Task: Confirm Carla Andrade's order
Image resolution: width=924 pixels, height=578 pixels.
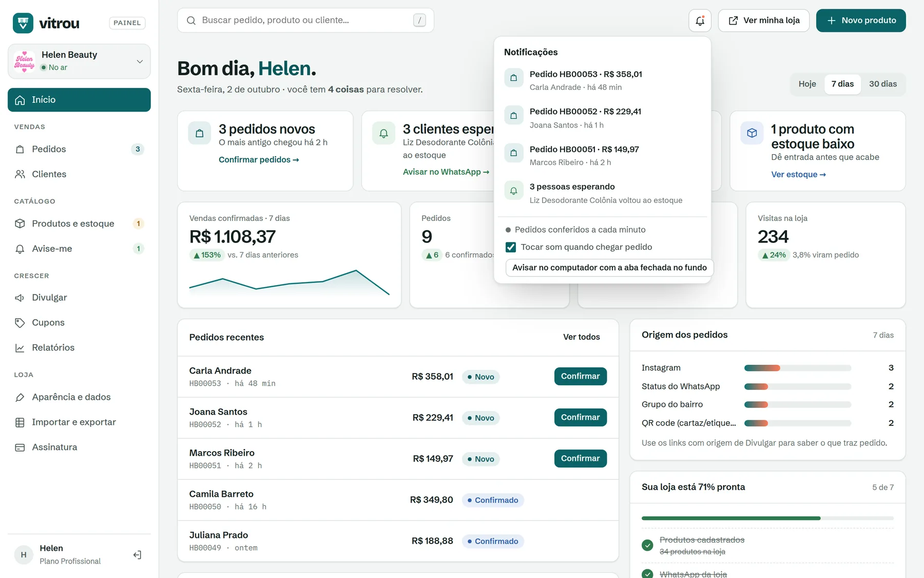Action: 581,377
